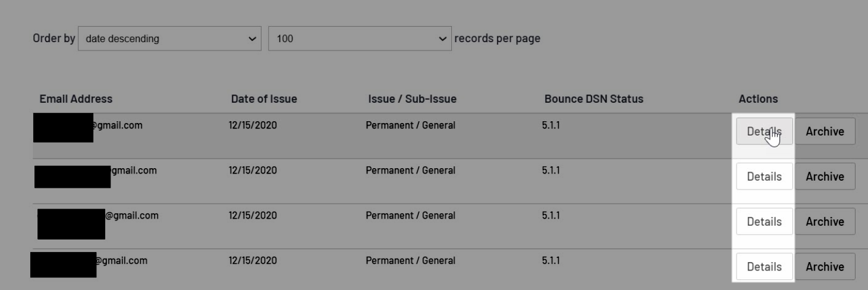Click the Date of Issue column header
The height and width of the screenshot is (290, 868).
pyautogui.click(x=264, y=99)
